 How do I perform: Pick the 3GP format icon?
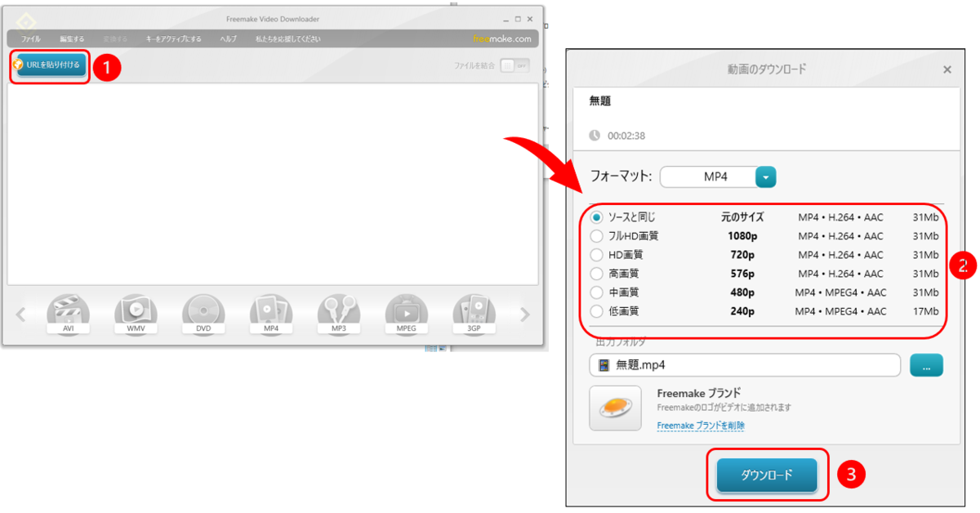click(x=474, y=314)
